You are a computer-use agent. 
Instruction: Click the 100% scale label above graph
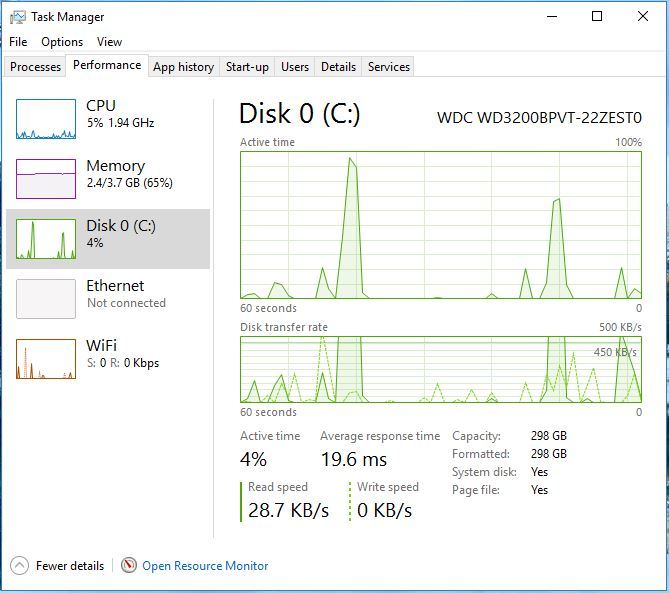(628, 142)
